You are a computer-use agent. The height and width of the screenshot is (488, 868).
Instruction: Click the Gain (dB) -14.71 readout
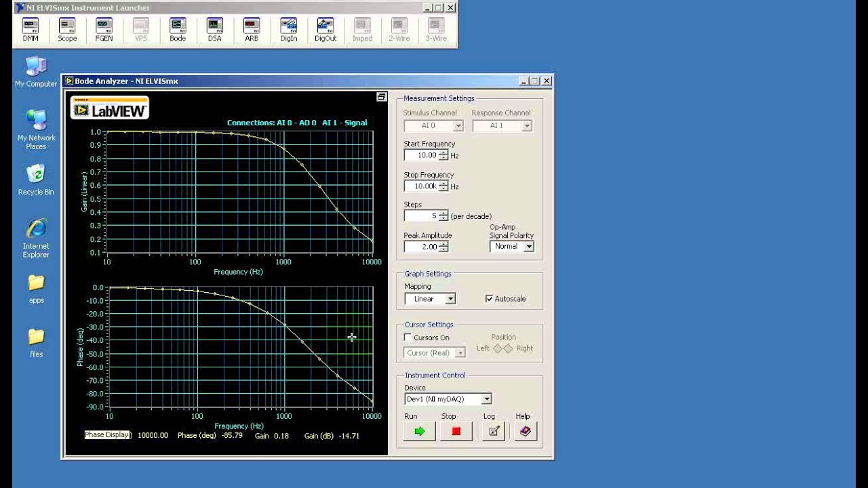(x=332, y=436)
